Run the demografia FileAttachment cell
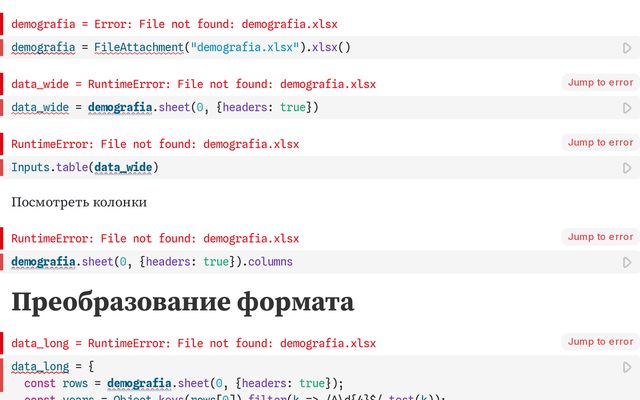 coord(627,48)
